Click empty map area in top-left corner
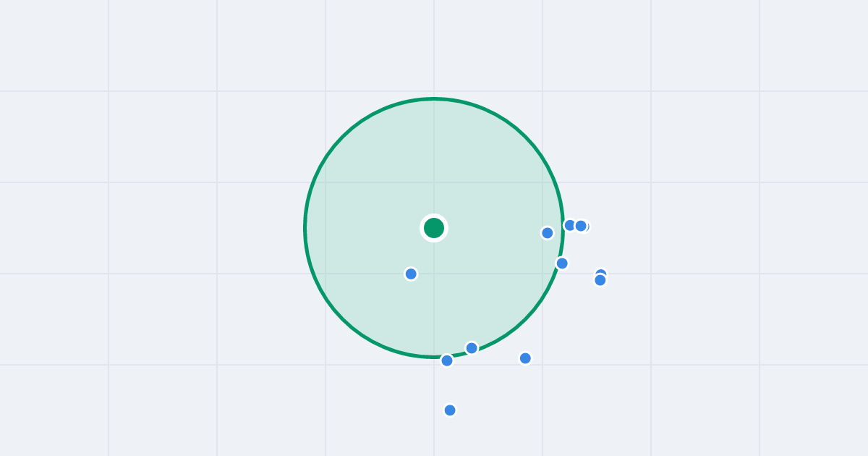 pos(51,43)
